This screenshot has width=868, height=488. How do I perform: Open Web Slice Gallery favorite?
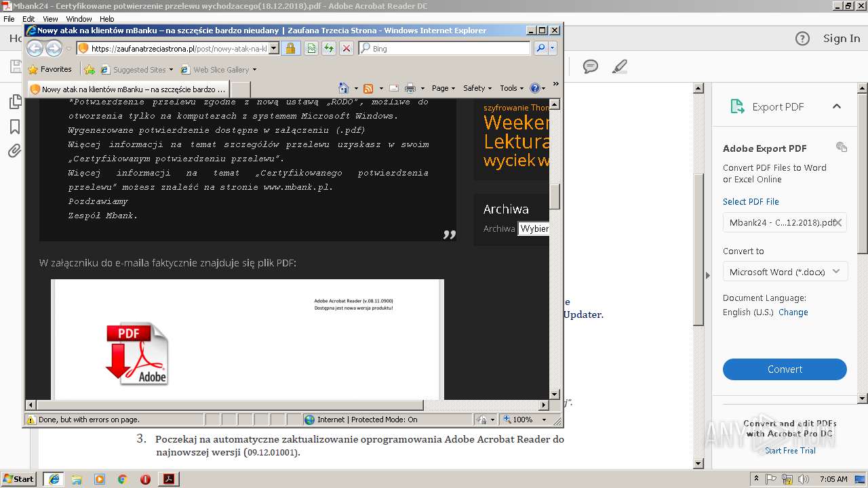pyautogui.click(x=218, y=69)
